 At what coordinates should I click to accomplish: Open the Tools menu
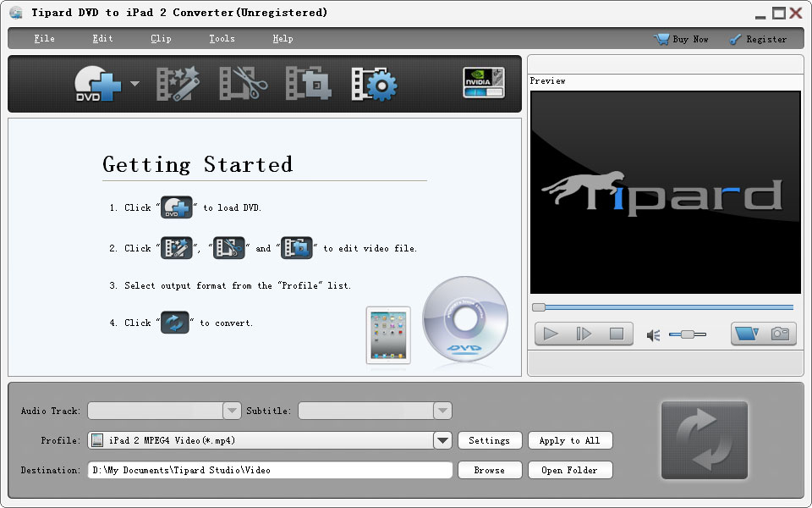coord(222,38)
